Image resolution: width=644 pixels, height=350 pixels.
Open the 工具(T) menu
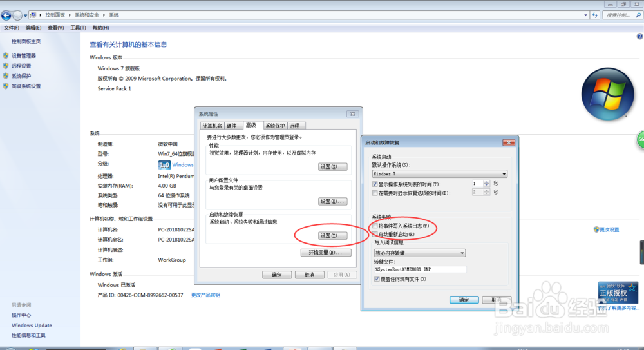click(78, 28)
